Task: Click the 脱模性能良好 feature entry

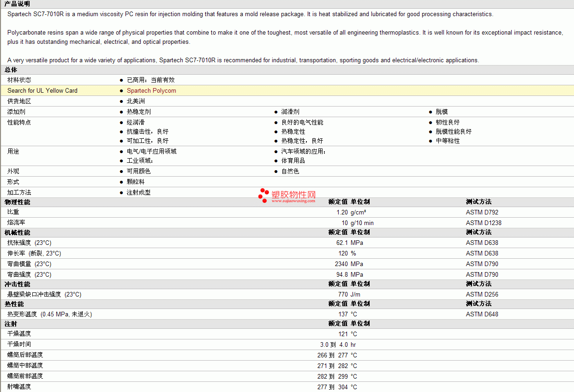Action: (454, 132)
